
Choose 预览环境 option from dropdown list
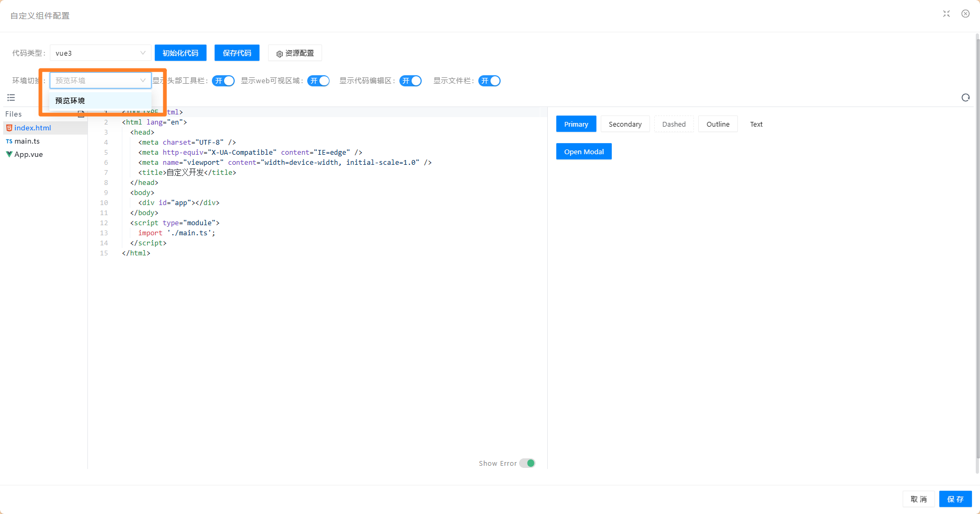tap(100, 101)
